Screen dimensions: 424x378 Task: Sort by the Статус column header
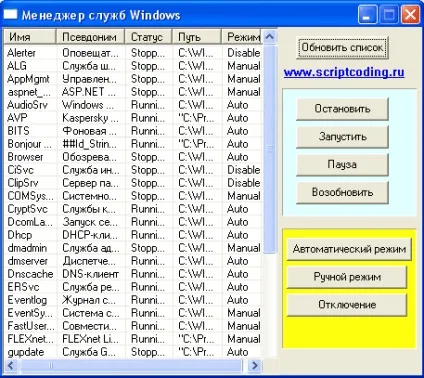(148, 37)
